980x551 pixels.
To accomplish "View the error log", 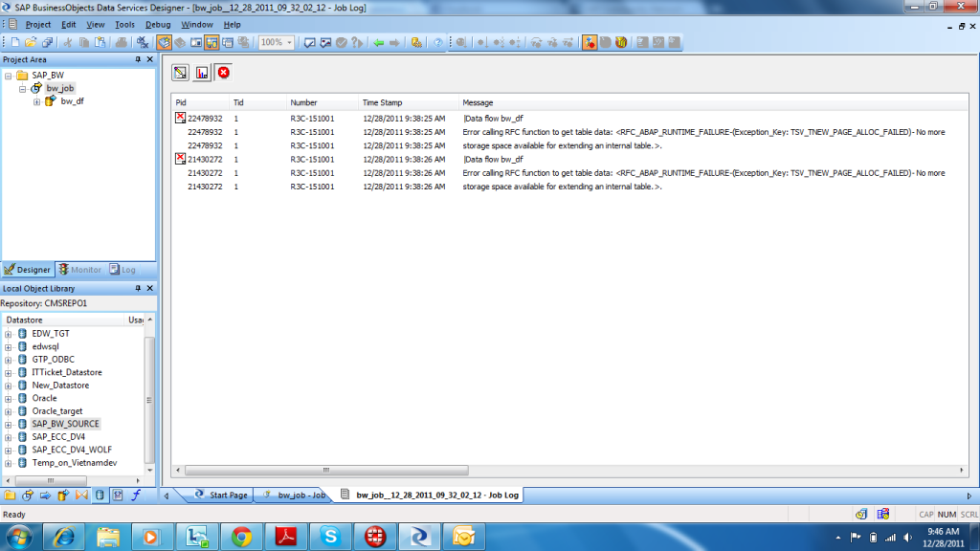I will (x=222, y=72).
